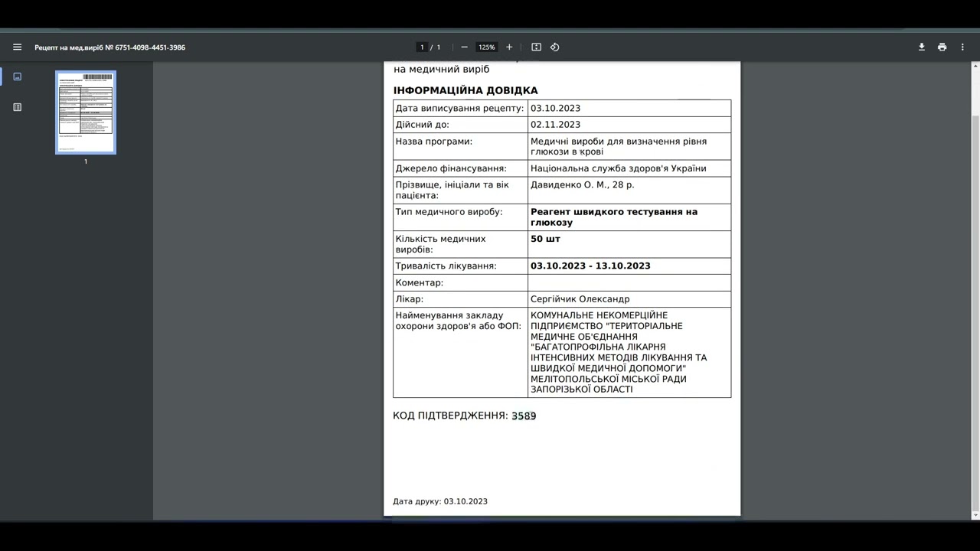Print the prescription document
Viewport: 980px width, 551px height.
click(942, 47)
